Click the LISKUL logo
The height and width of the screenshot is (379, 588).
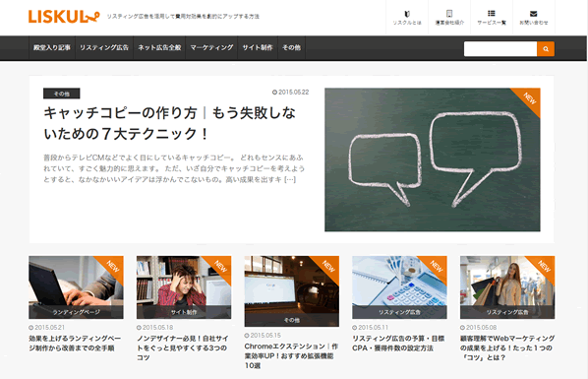pos(64,17)
